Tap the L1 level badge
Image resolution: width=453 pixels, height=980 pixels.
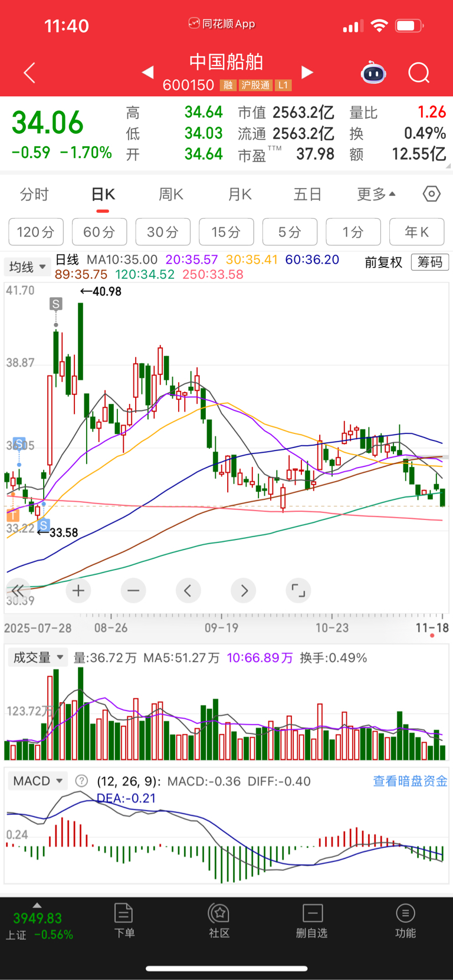coord(283,85)
